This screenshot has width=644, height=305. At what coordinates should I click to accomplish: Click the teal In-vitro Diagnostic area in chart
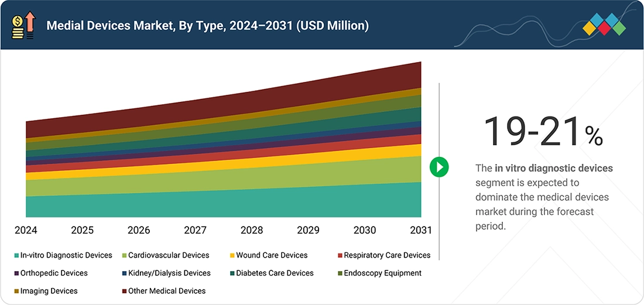(224, 204)
